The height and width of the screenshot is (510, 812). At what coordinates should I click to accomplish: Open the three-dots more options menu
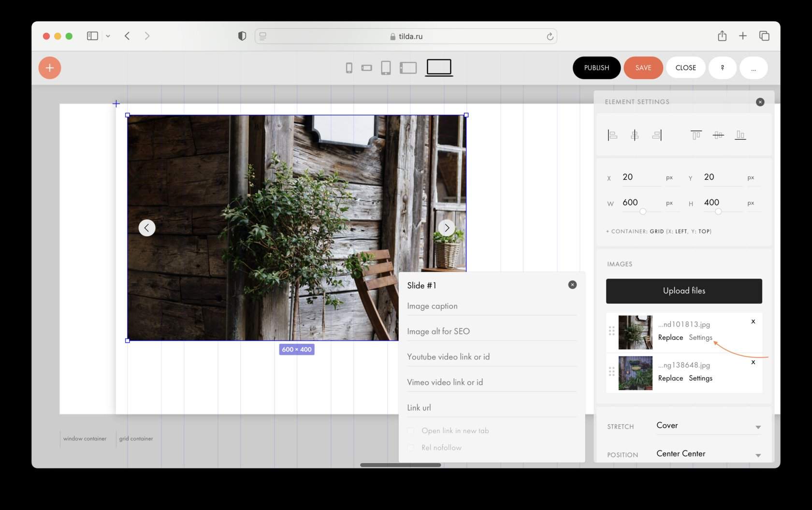pyautogui.click(x=753, y=68)
